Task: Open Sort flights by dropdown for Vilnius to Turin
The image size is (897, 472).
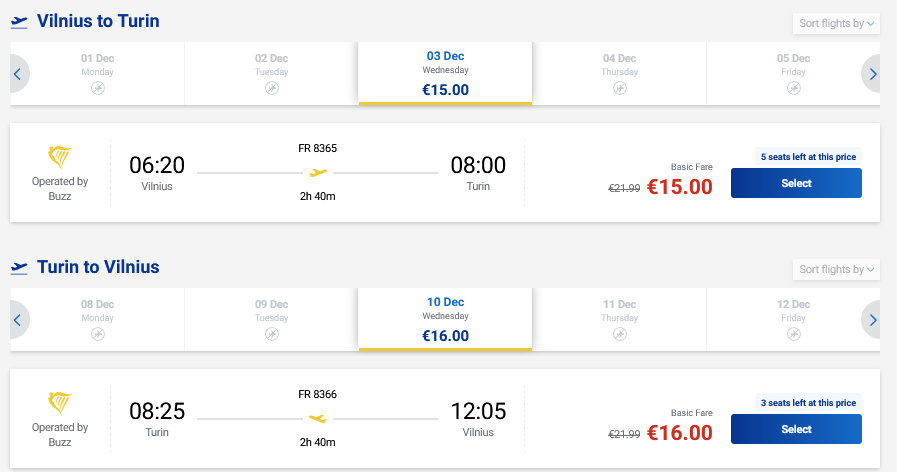Action: tap(836, 24)
